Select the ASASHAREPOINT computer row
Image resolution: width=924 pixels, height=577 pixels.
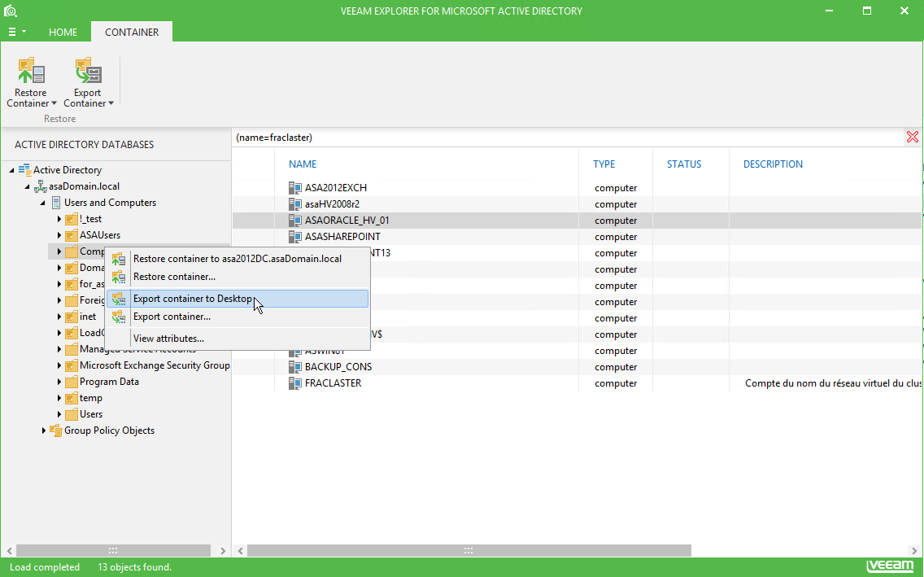(577, 237)
